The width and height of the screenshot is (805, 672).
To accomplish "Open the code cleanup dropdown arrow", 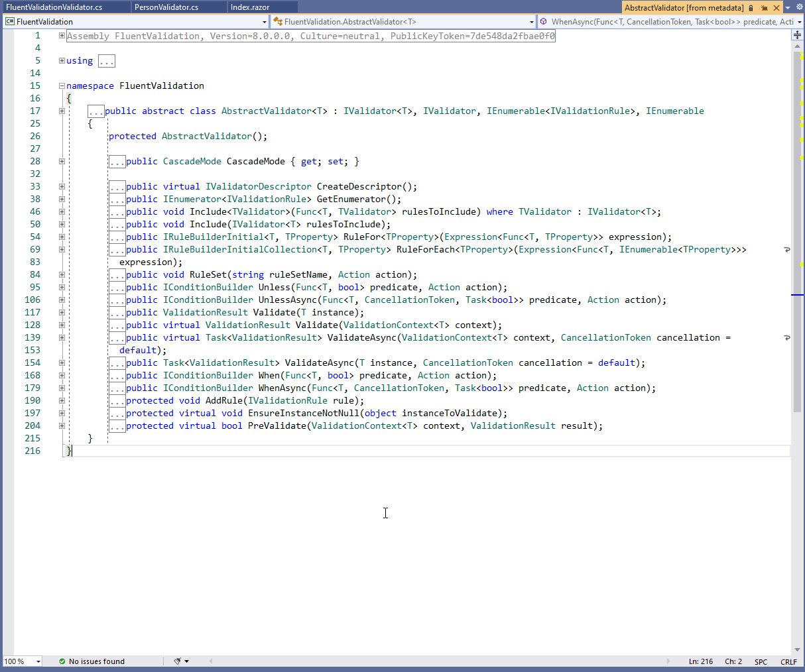I will [x=186, y=661].
